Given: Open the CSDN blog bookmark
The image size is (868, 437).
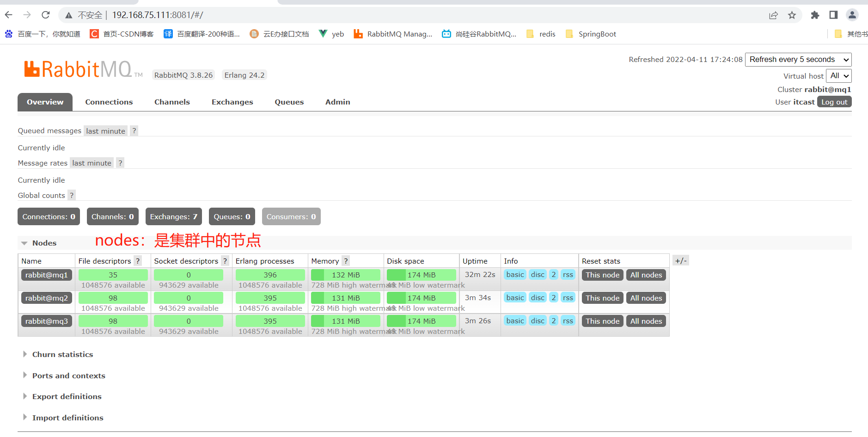Looking at the screenshot, I should tap(122, 34).
